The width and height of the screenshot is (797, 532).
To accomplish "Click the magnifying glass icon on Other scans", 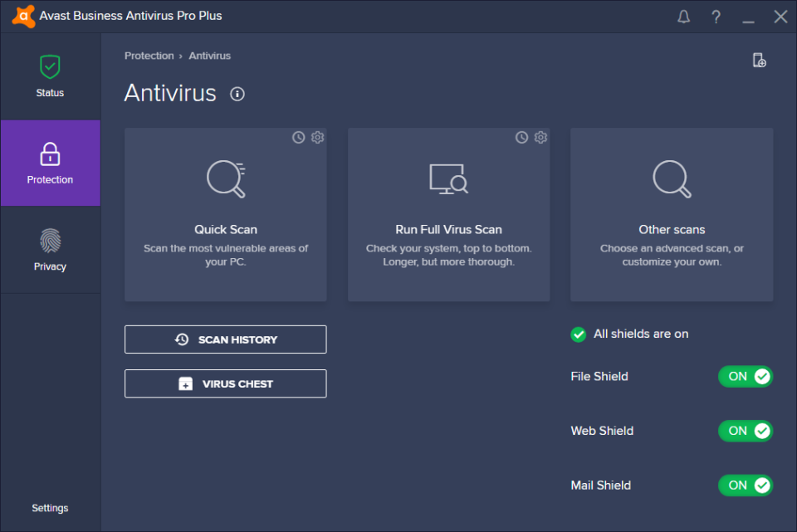I will coord(671,178).
